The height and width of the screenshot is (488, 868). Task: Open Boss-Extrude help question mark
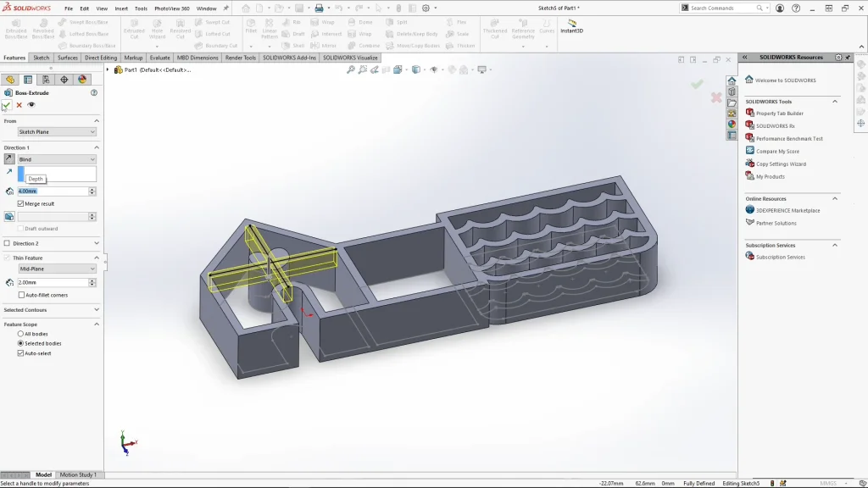pos(94,92)
